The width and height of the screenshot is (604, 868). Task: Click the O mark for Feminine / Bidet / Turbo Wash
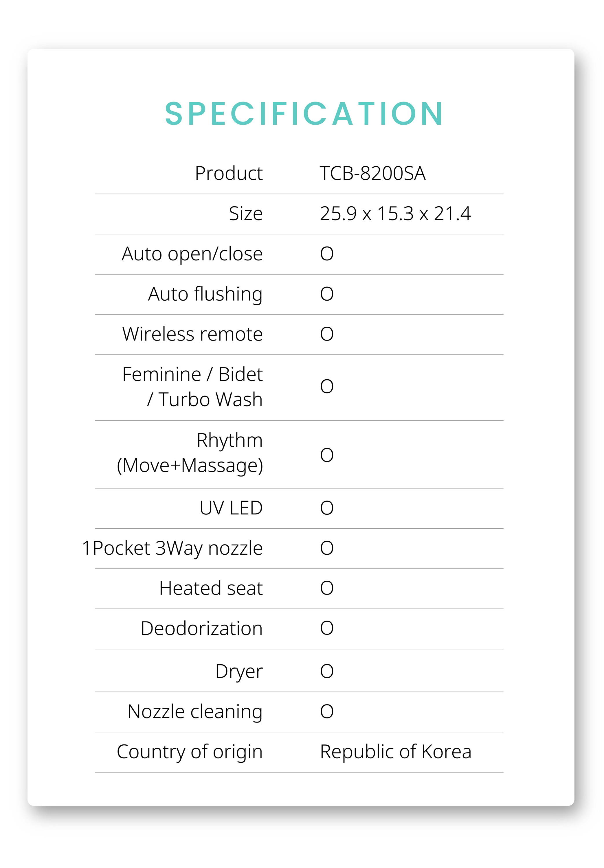tap(327, 386)
